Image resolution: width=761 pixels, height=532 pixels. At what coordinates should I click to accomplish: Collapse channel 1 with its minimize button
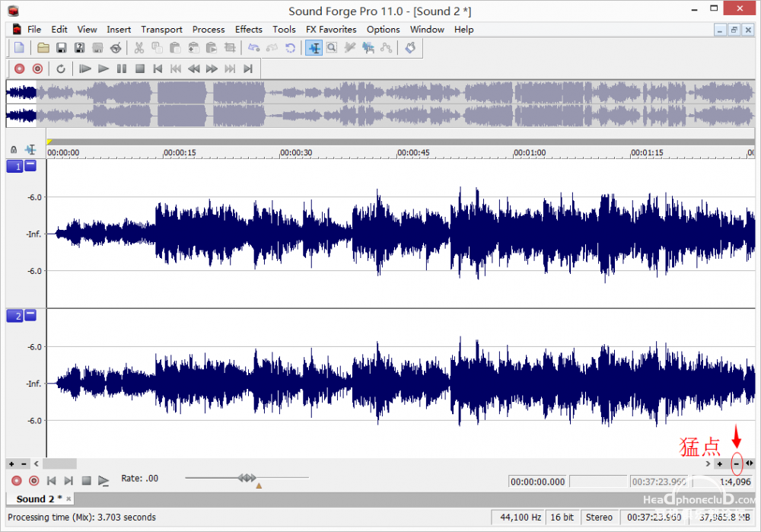tap(30, 166)
